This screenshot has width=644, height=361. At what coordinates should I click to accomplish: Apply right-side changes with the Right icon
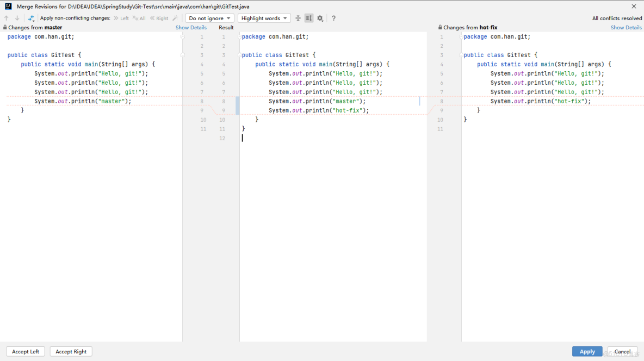click(x=158, y=18)
